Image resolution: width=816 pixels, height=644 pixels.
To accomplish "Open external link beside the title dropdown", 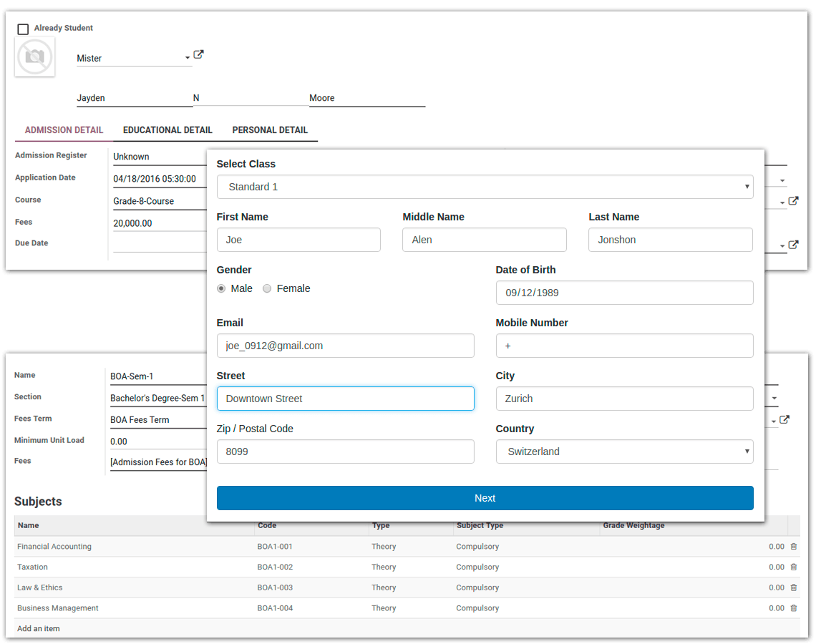I will (x=198, y=54).
